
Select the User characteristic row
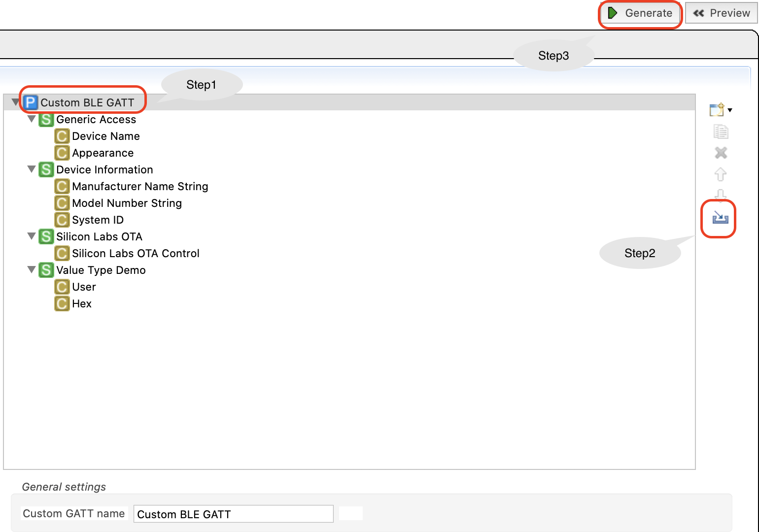pyautogui.click(x=84, y=287)
